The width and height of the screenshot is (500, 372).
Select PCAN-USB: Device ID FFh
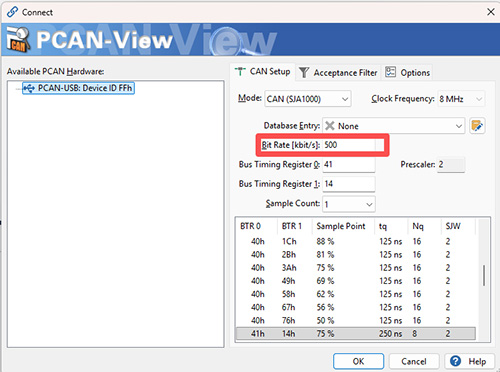coord(78,88)
